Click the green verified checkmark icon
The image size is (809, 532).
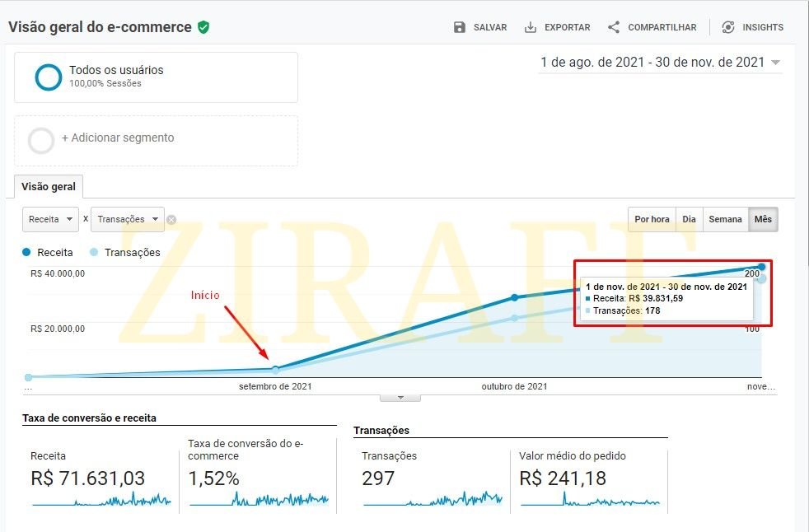point(203,26)
